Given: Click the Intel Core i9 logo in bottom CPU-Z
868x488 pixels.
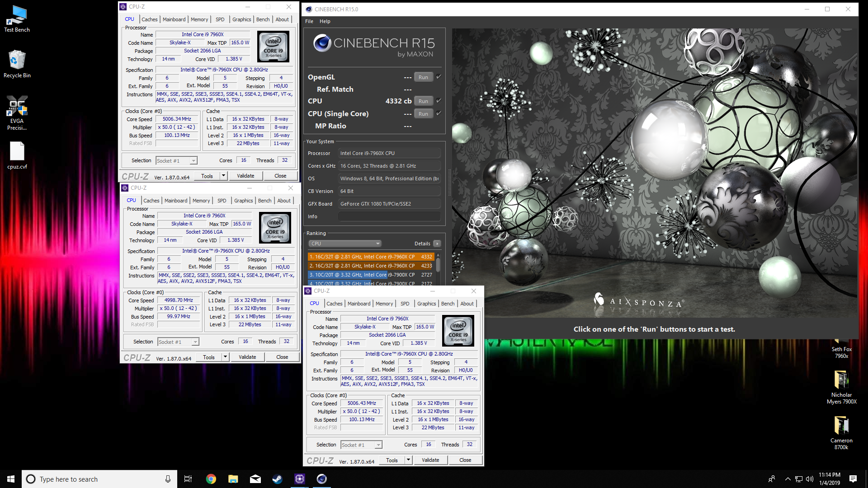Looking at the screenshot, I should (x=458, y=331).
